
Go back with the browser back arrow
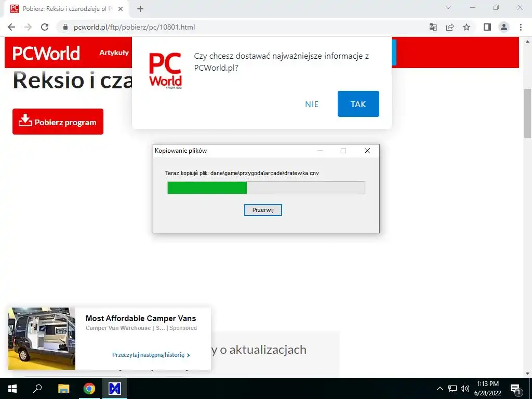tap(11, 27)
